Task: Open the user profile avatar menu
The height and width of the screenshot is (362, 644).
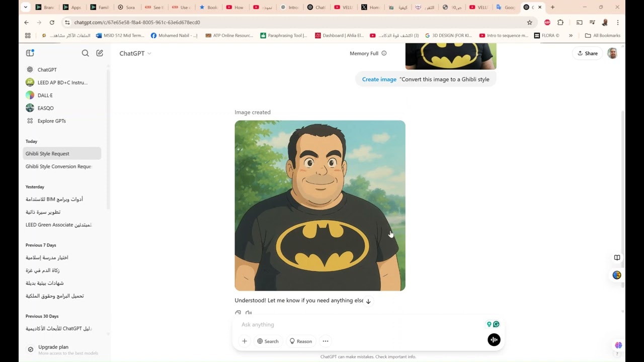Action: pos(612,53)
